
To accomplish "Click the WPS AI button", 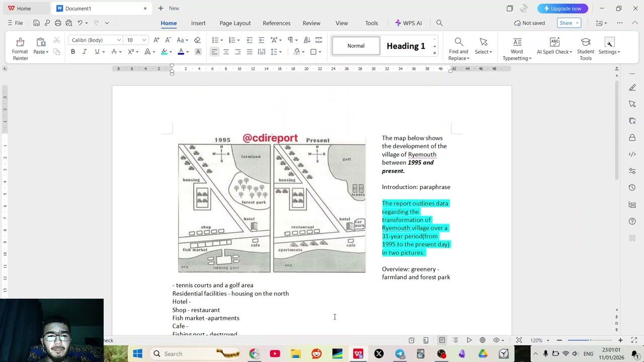I will tap(409, 23).
